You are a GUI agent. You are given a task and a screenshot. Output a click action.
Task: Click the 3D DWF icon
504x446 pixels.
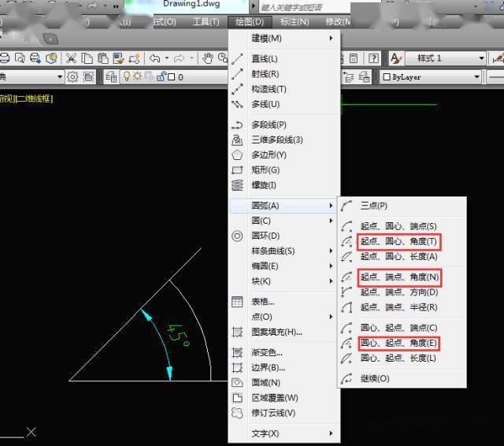tap(51, 58)
